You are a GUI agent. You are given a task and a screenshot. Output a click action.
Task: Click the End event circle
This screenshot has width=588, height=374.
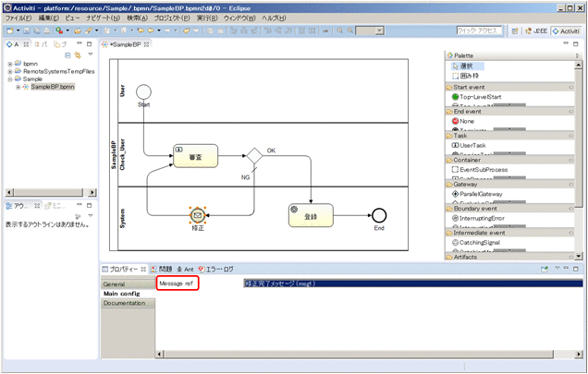point(378,215)
